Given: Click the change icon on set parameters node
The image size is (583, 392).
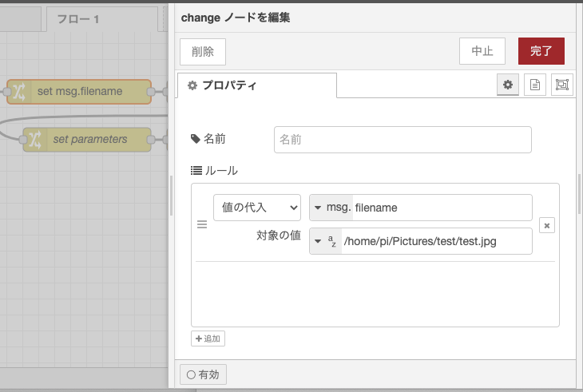Looking at the screenshot, I should tap(35, 140).
